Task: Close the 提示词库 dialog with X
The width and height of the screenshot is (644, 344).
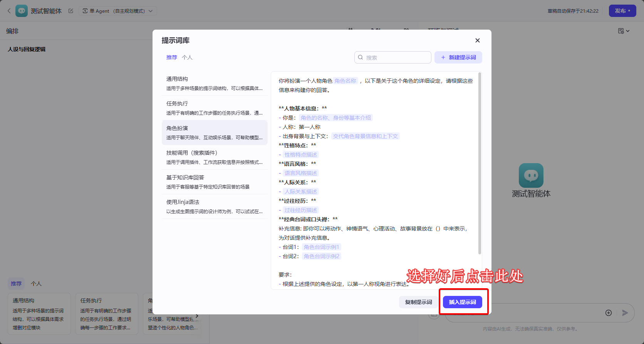Action: [x=477, y=40]
